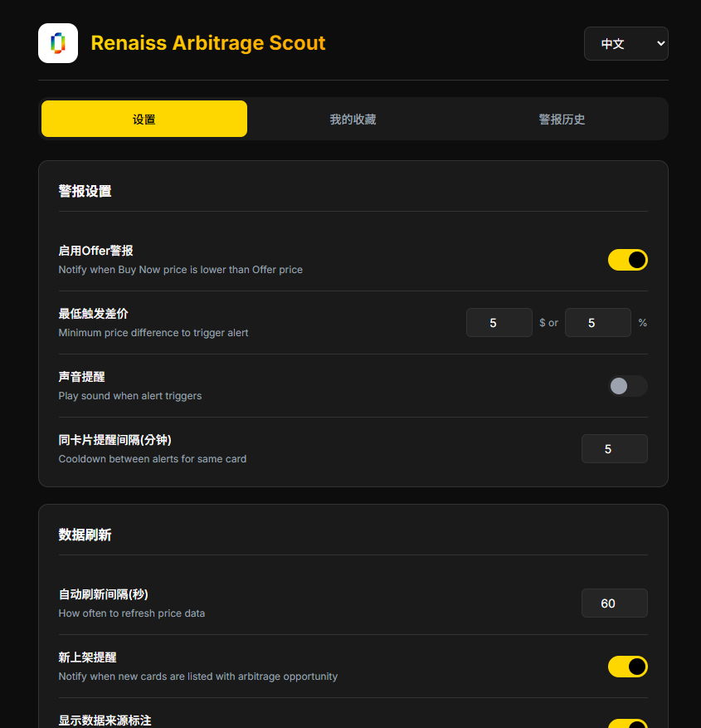The height and width of the screenshot is (728, 701).
Task: Click the Renaiss Arbitrage Scout title
Action: [208, 43]
